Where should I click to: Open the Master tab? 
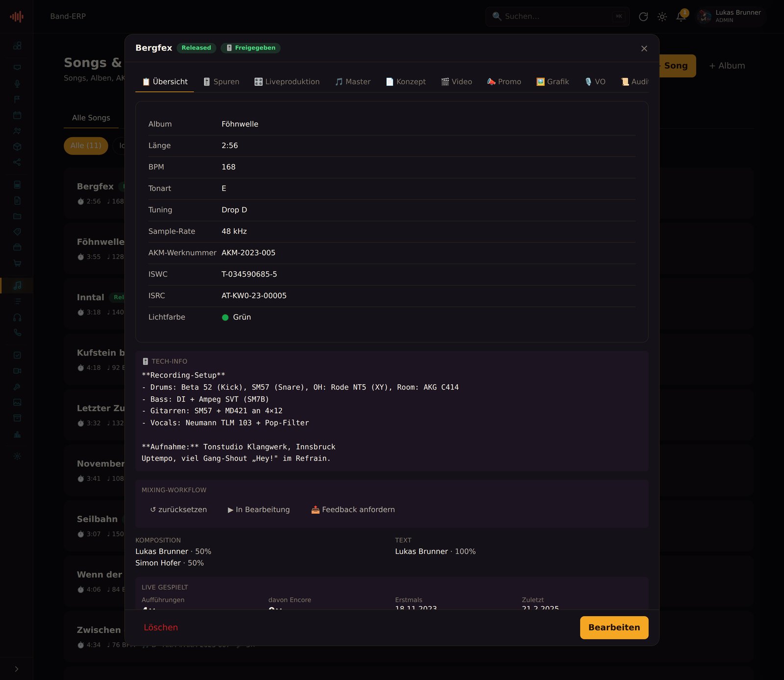[353, 82]
